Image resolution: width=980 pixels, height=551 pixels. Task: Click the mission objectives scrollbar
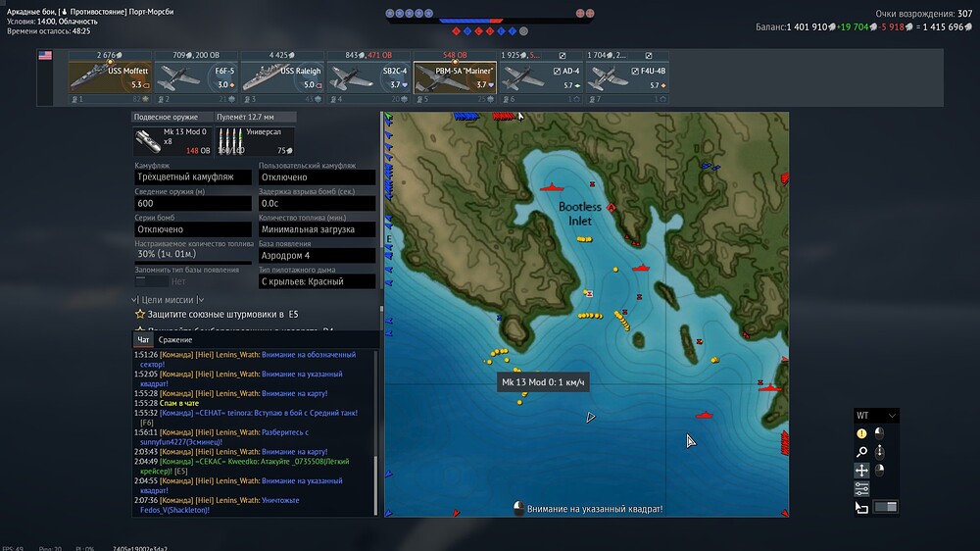pos(381,309)
